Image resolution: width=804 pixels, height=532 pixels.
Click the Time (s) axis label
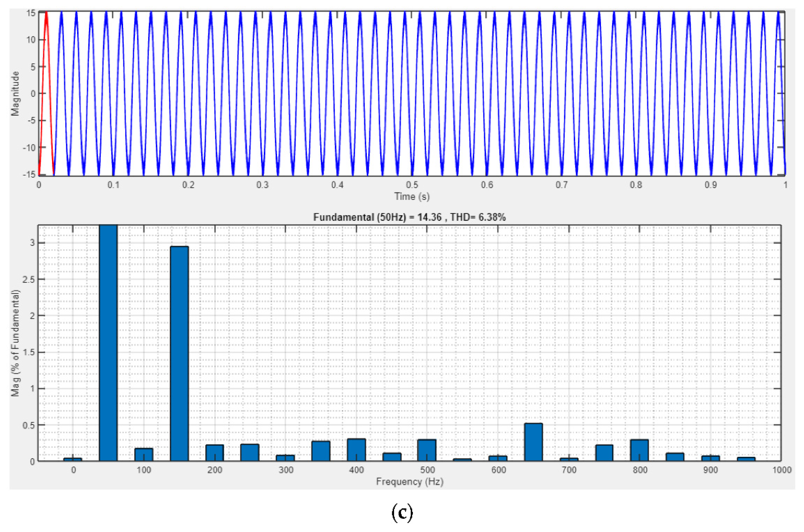click(x=412, y=197)
